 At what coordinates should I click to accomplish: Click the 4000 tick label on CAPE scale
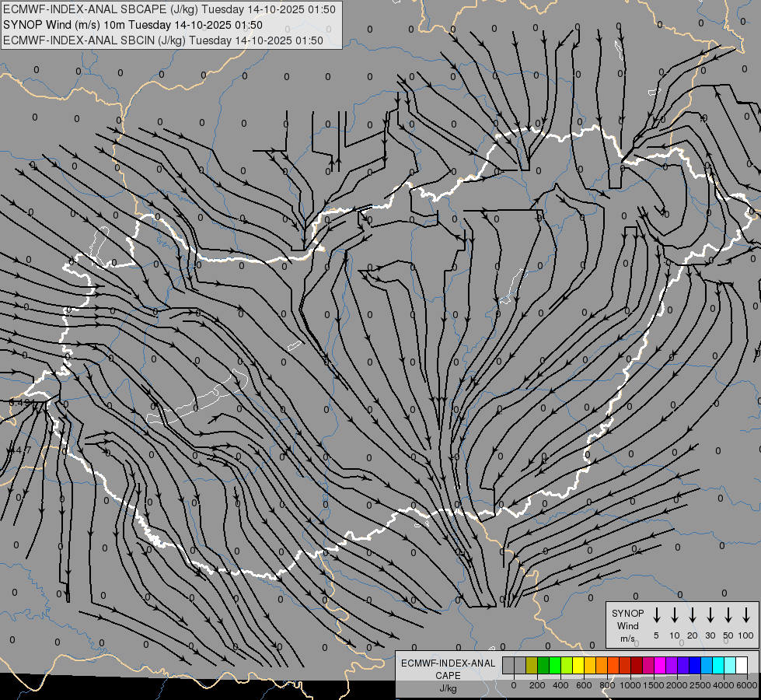724,685
